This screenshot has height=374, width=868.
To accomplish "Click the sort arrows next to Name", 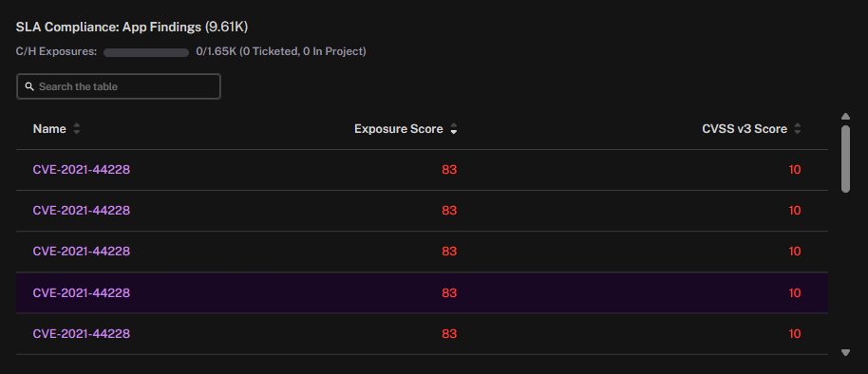I will (x=76, y=129).
